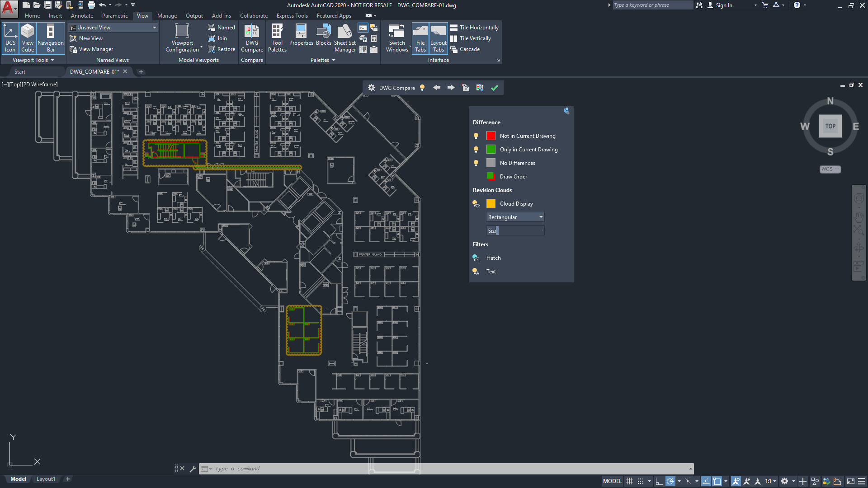Click the Navigate forward arrow in DWG Compare
This screenshot has height=488, width=868.
(451, 88)
